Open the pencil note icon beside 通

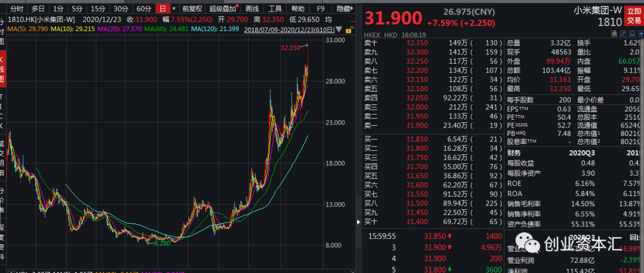pos(623,33)
